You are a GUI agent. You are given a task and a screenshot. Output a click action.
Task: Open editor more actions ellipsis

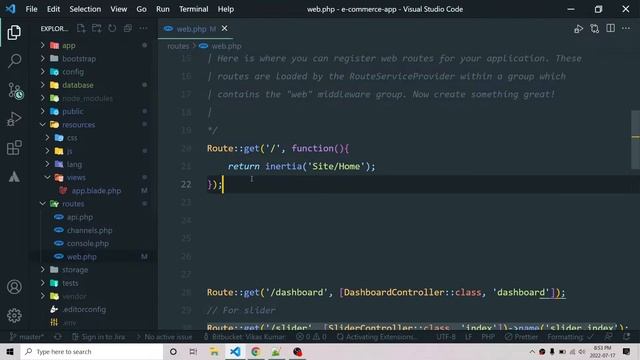click(626, 28)
